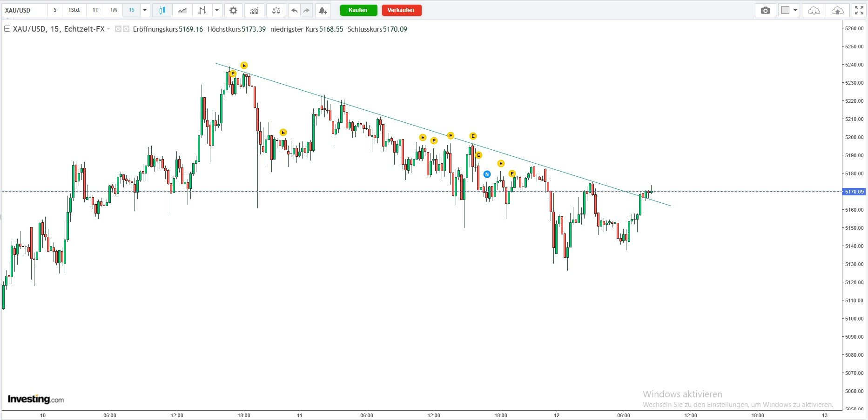Open the indicators panel icon
868x420 pixels.
point(254,10)
